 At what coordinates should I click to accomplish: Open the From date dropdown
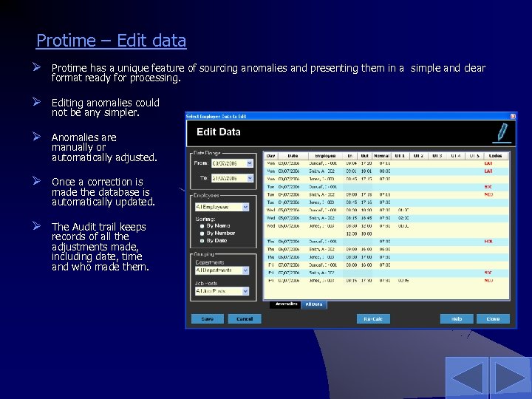coord(250,163)
